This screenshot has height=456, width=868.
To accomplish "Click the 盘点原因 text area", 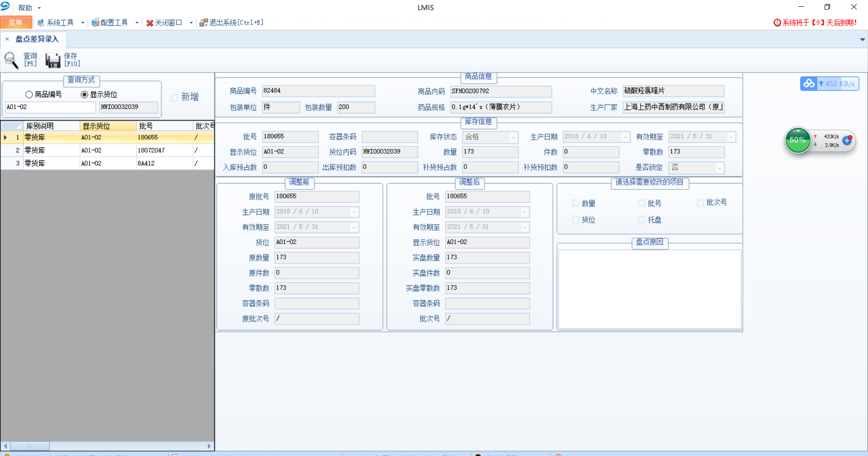I will click(x=650, y=289).
